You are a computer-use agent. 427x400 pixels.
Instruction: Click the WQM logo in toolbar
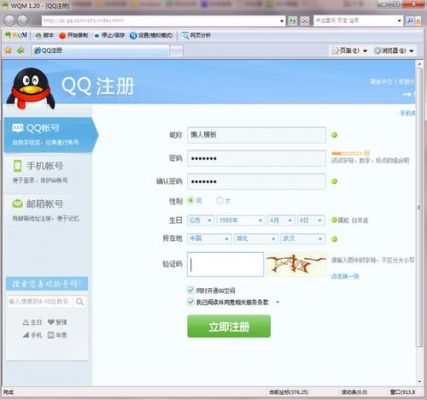click(16, 35)
